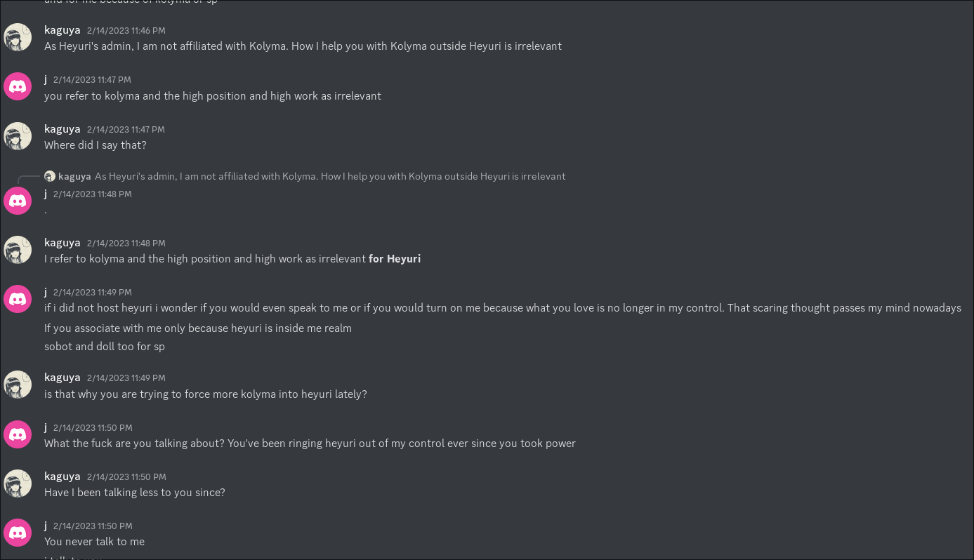Screen dimensions: 974x560
Task: Click j's avatar beside the 11:48 PM reply
Action: (x=18, y=201)
